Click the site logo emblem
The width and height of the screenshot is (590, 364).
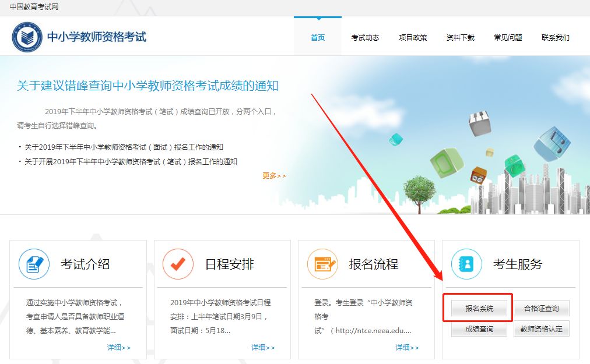coord(27,37)
